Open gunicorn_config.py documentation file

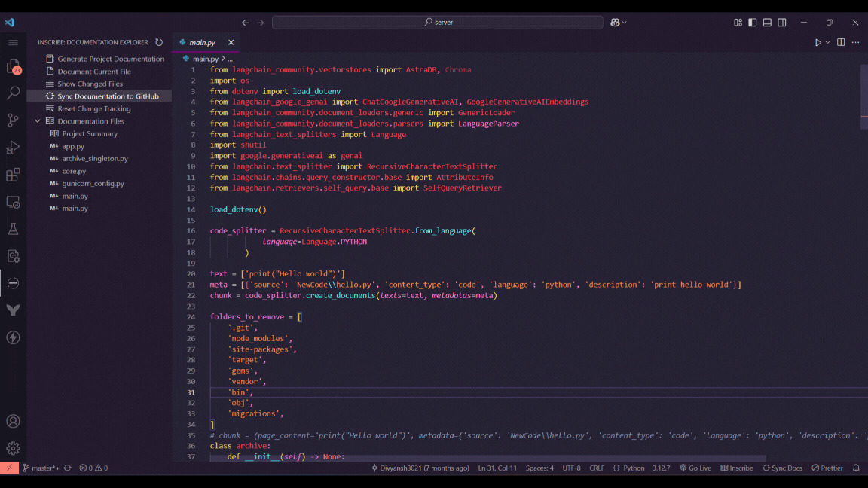pos(93,183)
